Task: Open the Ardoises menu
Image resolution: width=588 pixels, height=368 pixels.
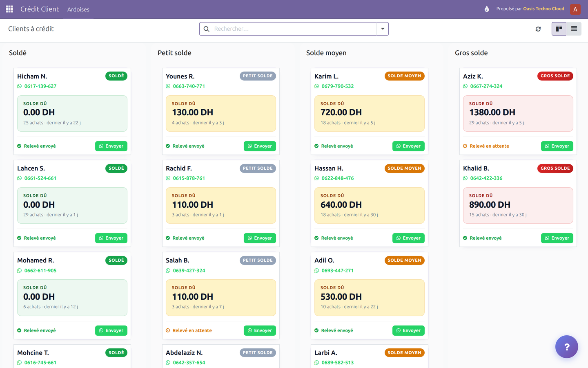Action: click(78, 9)
